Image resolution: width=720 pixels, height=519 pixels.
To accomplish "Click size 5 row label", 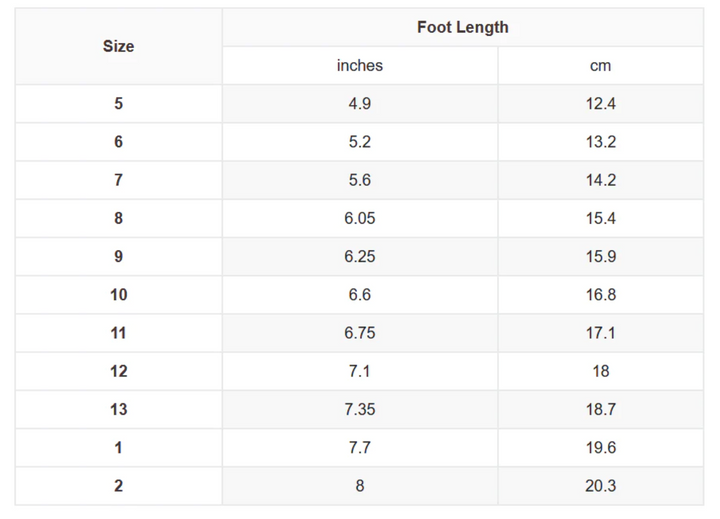I will (x=118, y=104).
